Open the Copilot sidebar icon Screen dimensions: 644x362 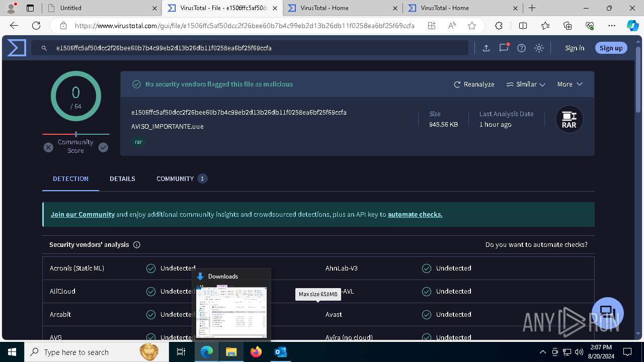tap(632, 26)
